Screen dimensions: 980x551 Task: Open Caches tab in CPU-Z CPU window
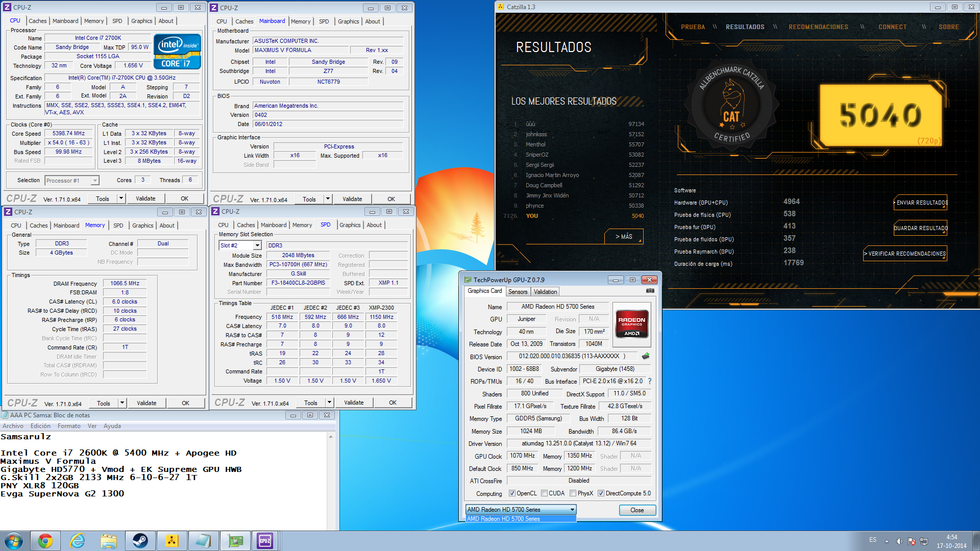[x=38, y=21]
